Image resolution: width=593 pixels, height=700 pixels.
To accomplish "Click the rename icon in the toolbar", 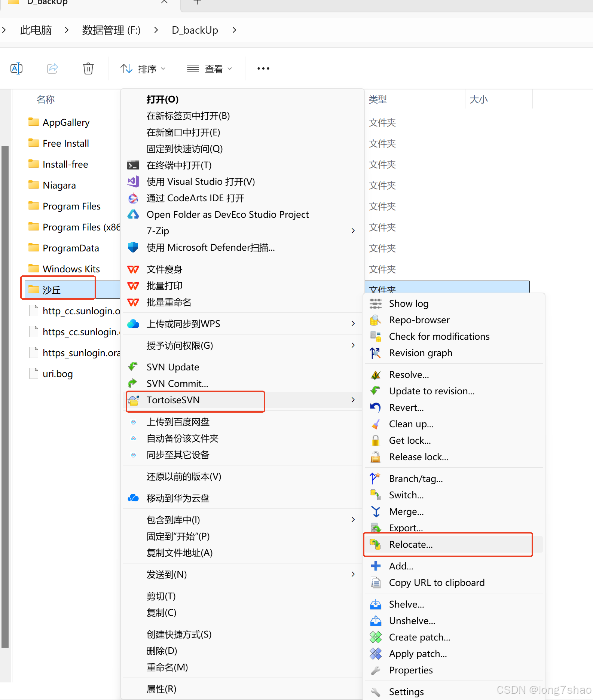I will coord(16,68).
